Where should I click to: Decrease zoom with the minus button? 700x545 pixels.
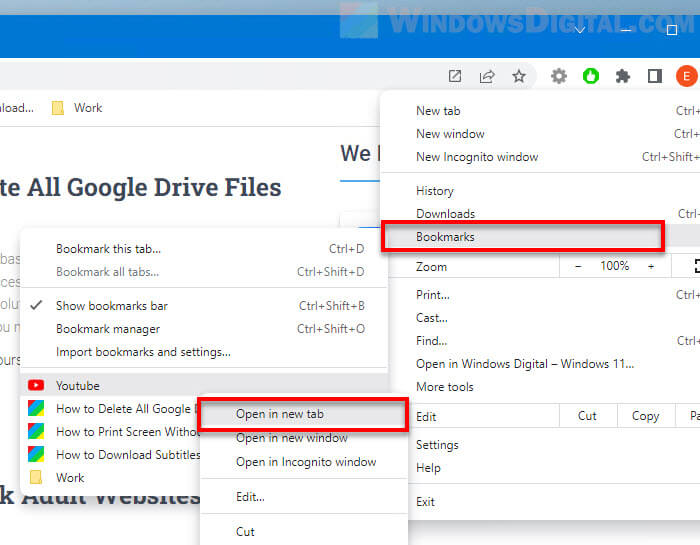pyautogui.click(x=578, y=267)
